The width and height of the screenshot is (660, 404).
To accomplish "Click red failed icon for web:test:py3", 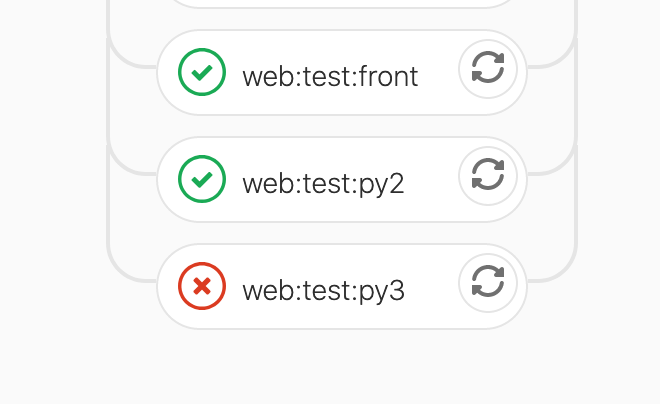I will point(202,287).
